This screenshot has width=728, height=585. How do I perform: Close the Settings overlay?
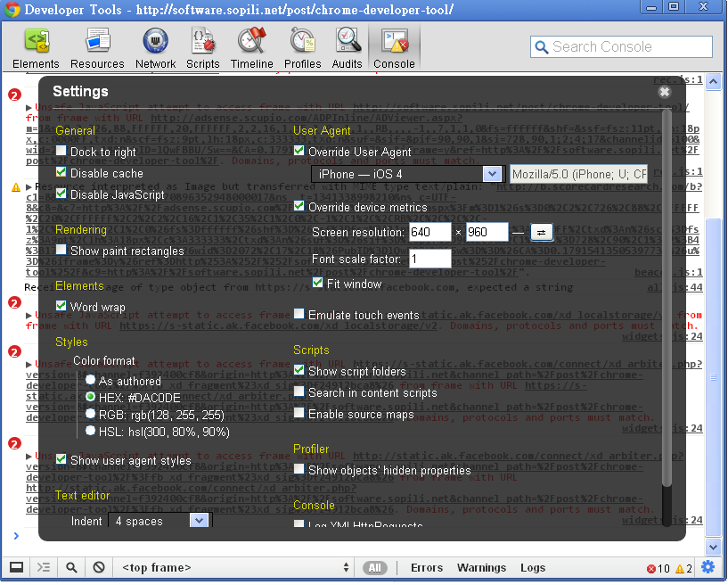click(x=665, y=92)
